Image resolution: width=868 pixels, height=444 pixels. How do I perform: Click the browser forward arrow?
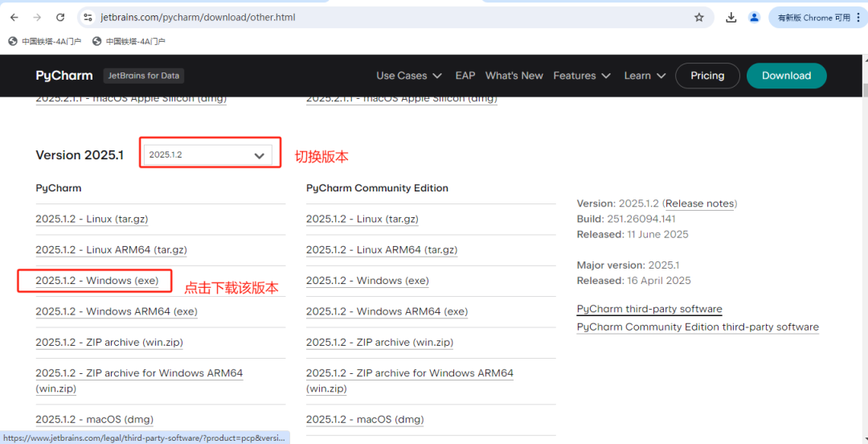pyautogui.click(x=37, y=17)
